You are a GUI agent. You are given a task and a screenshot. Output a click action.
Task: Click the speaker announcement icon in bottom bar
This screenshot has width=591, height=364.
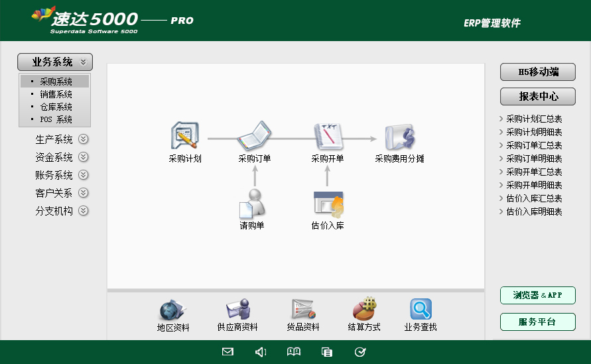coord(261,352)
